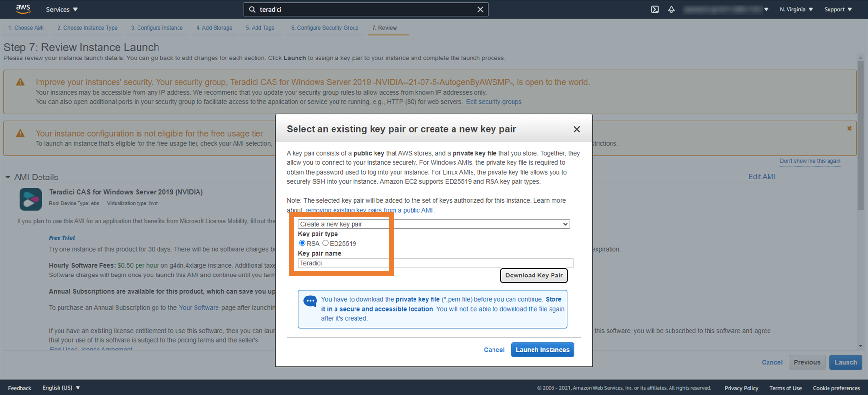Go to 3. Configure Instance tab
Viewport: 868px width, 395px height.
[x=157, y=28]
